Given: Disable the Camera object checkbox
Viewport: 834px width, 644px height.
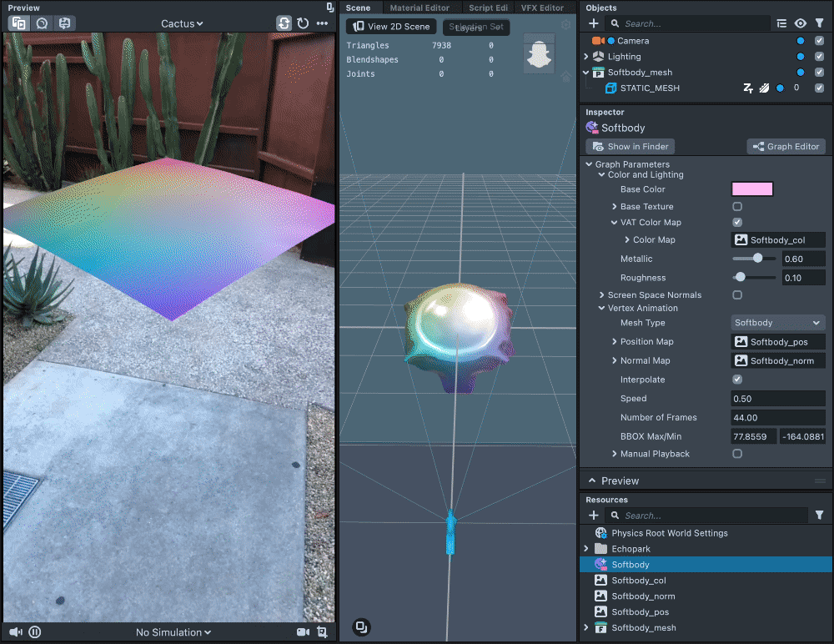Looking at the screenshot, I should point(819,41).
